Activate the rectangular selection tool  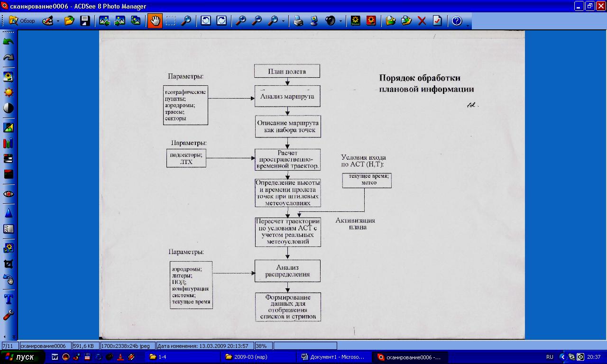tap(171, 21)
